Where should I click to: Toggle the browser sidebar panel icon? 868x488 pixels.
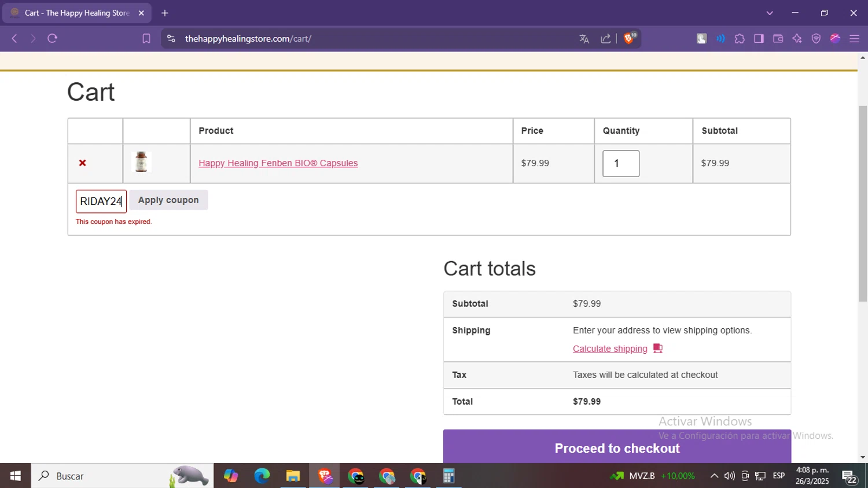[x=759, y=39]
